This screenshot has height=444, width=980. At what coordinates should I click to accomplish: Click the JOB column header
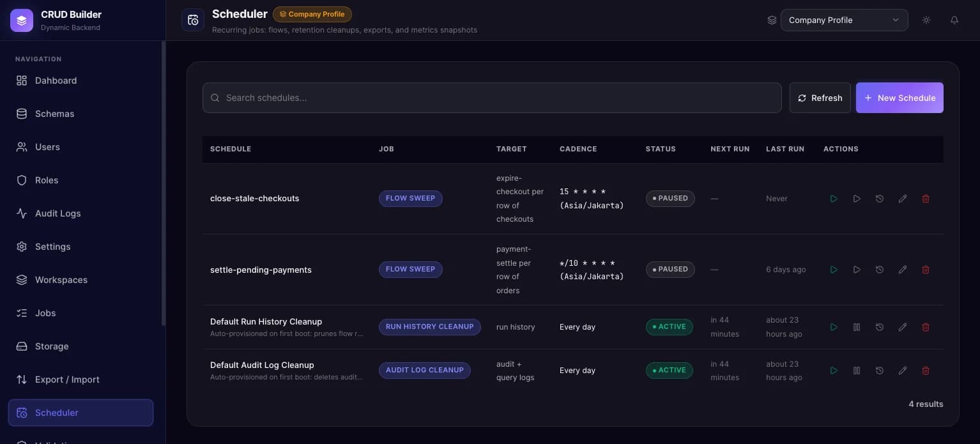click(387, 149)
